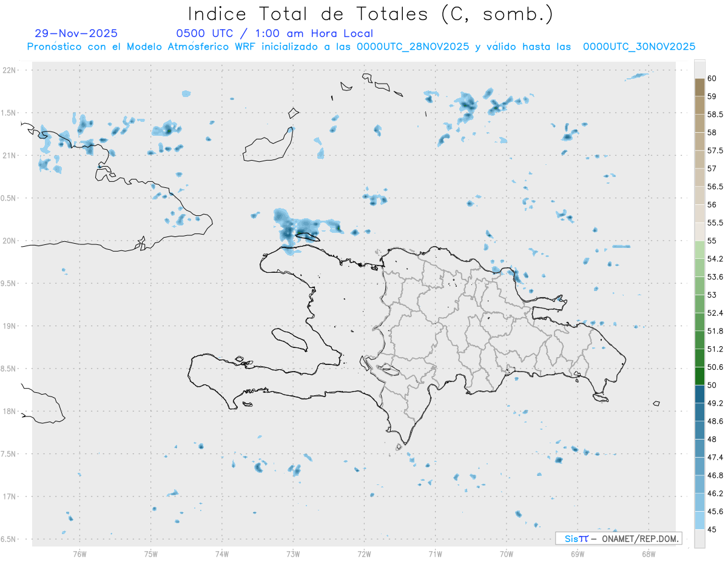Image resolution: width=728 pixels, height=562 pixels.
Task: Click the colorbar value "51.8"
Action: point(715,331)
